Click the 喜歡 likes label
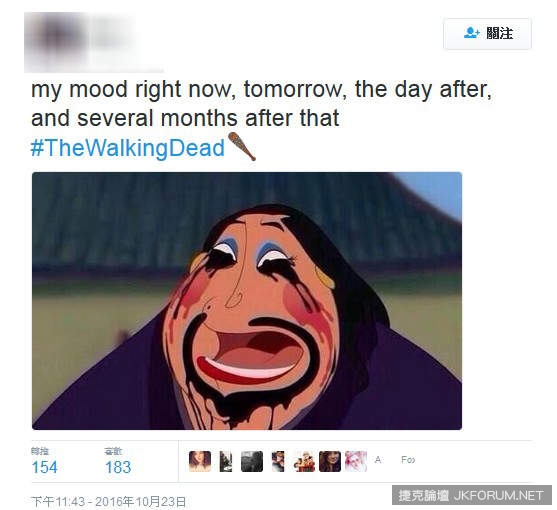 point(113,451)
